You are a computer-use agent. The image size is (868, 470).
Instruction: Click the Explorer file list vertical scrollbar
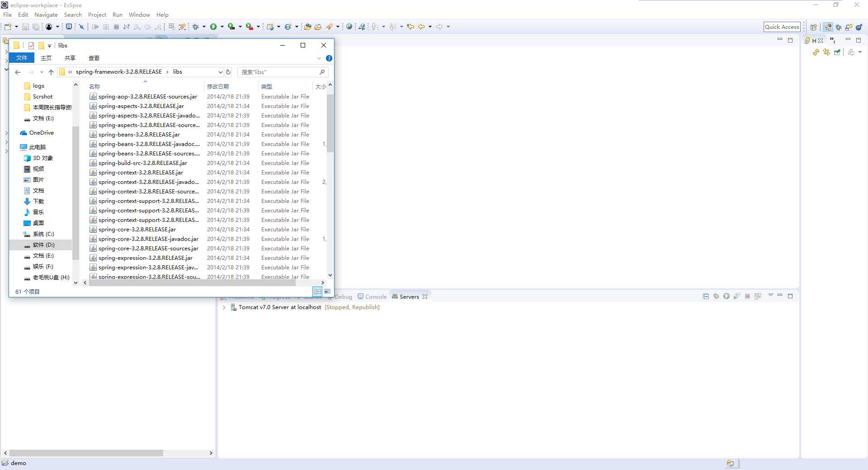pos(330,123)
